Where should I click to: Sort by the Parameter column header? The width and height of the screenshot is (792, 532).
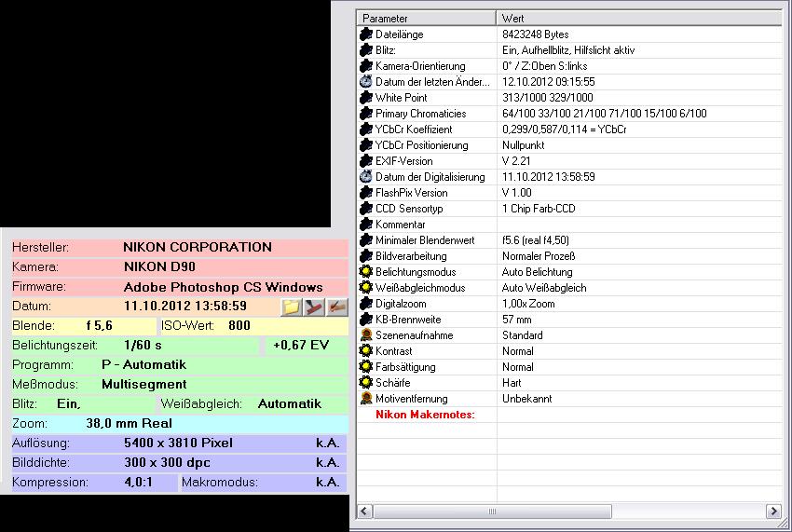click(x=426, y=19)
